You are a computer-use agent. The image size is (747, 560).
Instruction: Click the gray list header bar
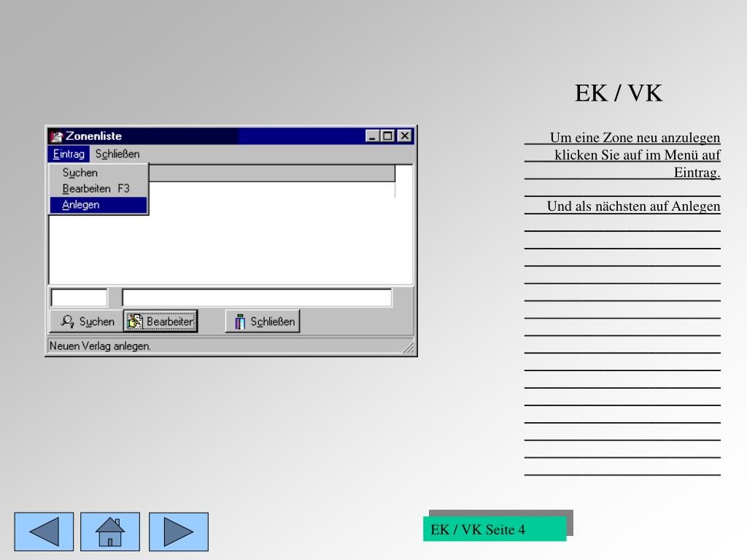(x=271, y=173)
